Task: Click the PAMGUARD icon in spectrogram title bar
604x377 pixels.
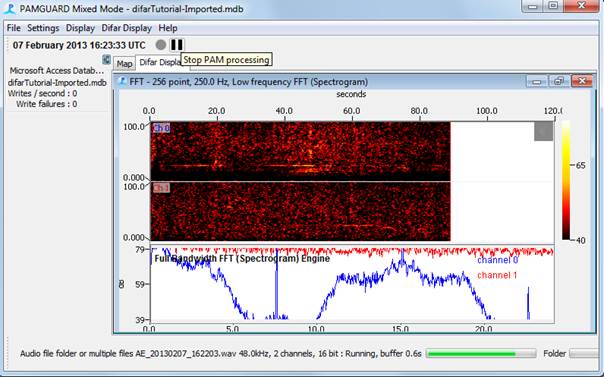Action: click(x=122, y=82)
